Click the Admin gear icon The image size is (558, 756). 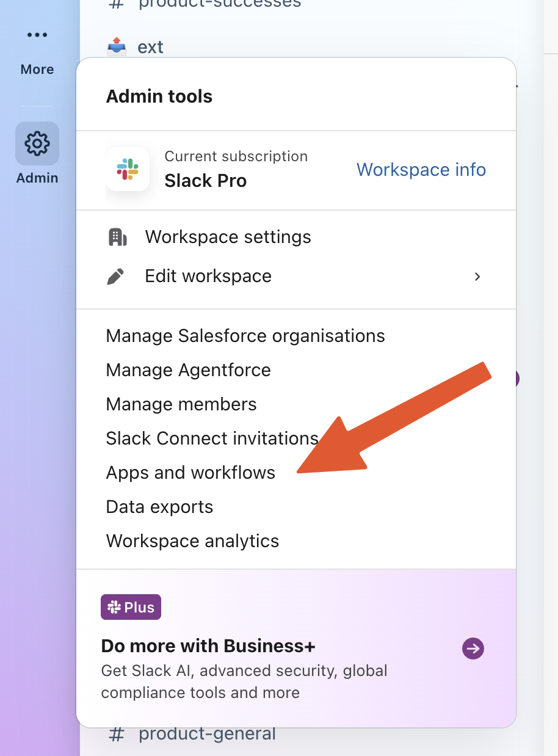point(37,144)
